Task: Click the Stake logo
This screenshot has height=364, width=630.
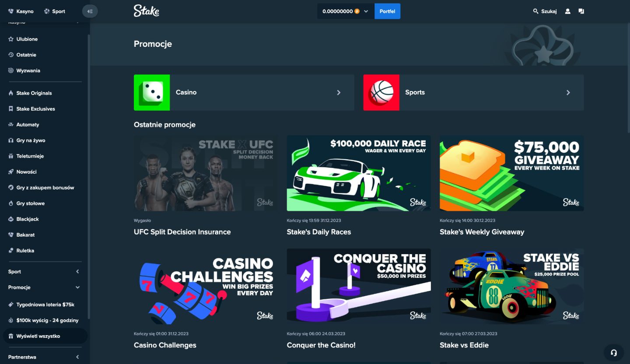Action: [146, 11]
